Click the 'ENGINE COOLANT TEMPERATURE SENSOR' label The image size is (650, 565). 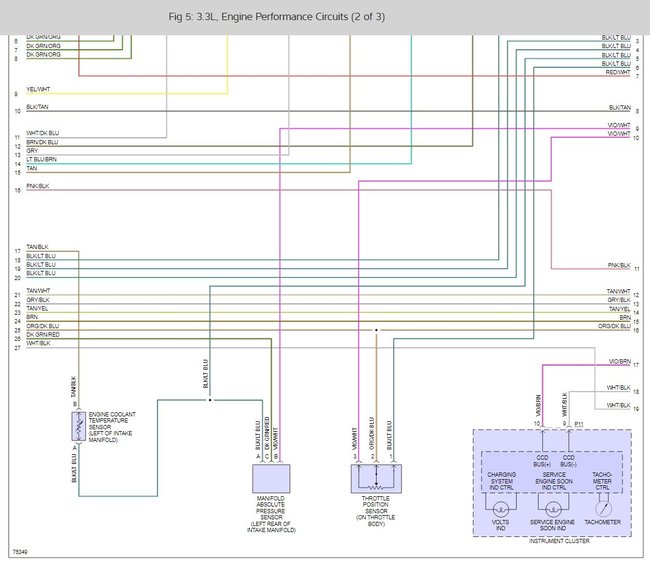[x=112, y=427]
